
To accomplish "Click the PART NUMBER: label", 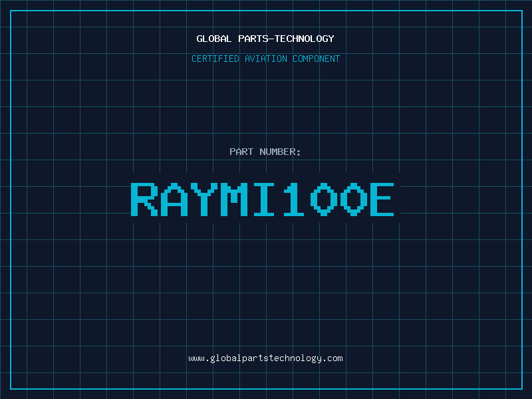I will pyautogui.click(x=265, y=152).
